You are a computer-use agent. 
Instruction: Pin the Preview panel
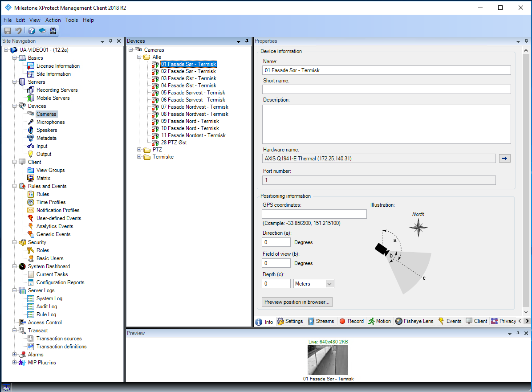[518, 333]
